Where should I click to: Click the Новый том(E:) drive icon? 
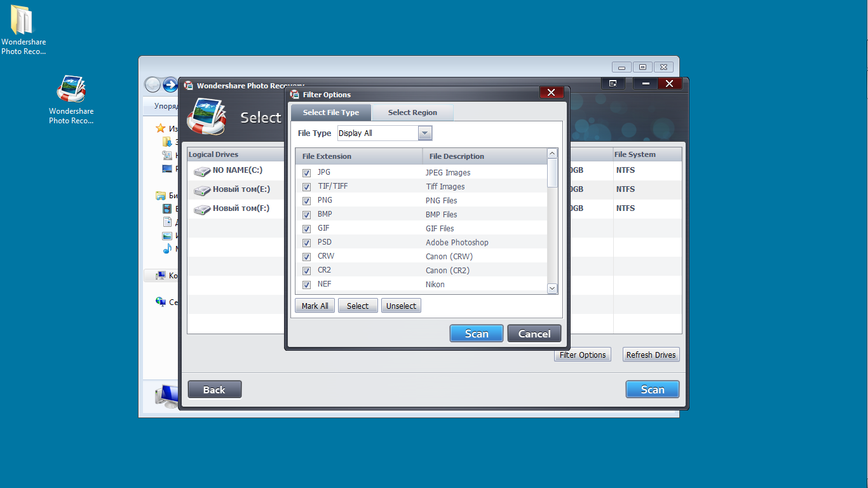tap(202, 190)
